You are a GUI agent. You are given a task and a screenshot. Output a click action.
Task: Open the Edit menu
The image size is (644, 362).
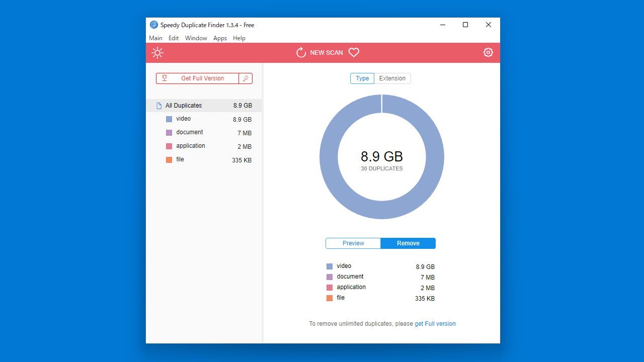click(x=174, y=38)
